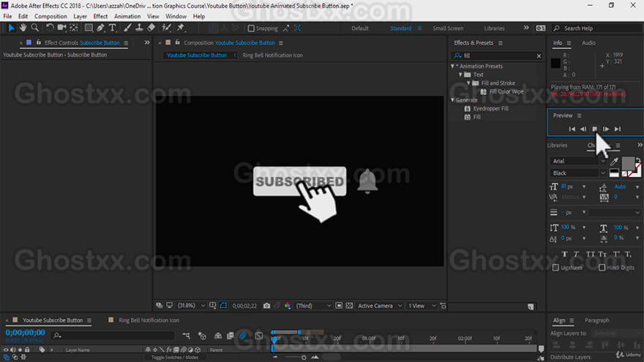Apply the Fill Color Wipe preset

coord(506,91)
